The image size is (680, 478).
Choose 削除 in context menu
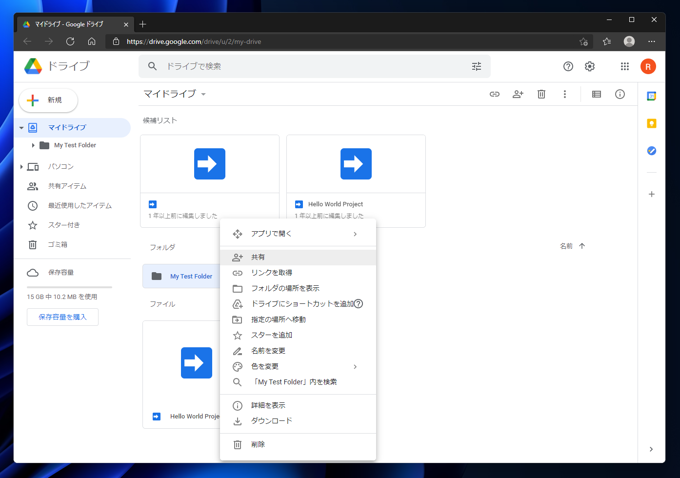pos(298,445)
